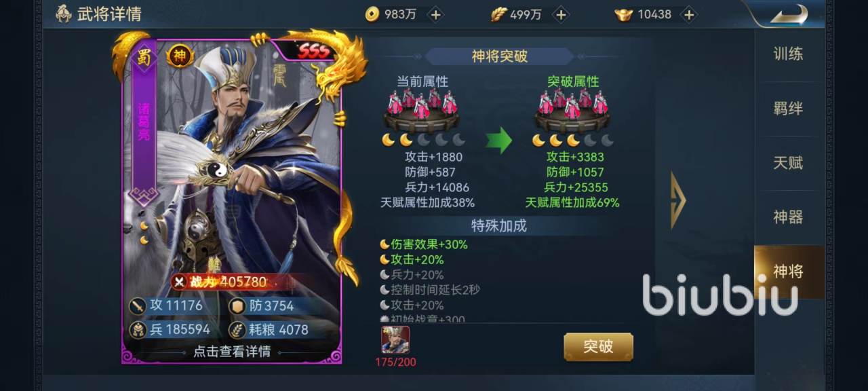Click the 突破属性 troop formation preview

(x=572, y=109)
